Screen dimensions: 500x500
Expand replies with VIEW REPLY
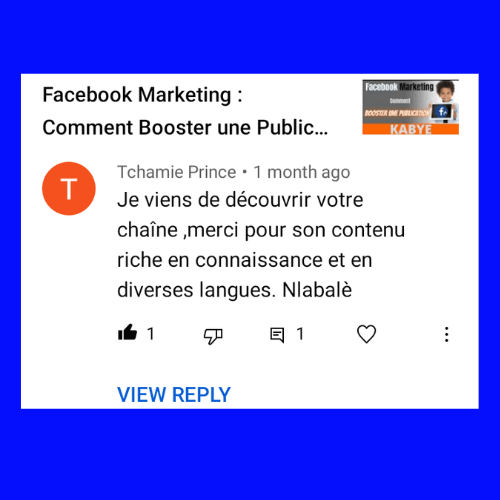(174, 395)
